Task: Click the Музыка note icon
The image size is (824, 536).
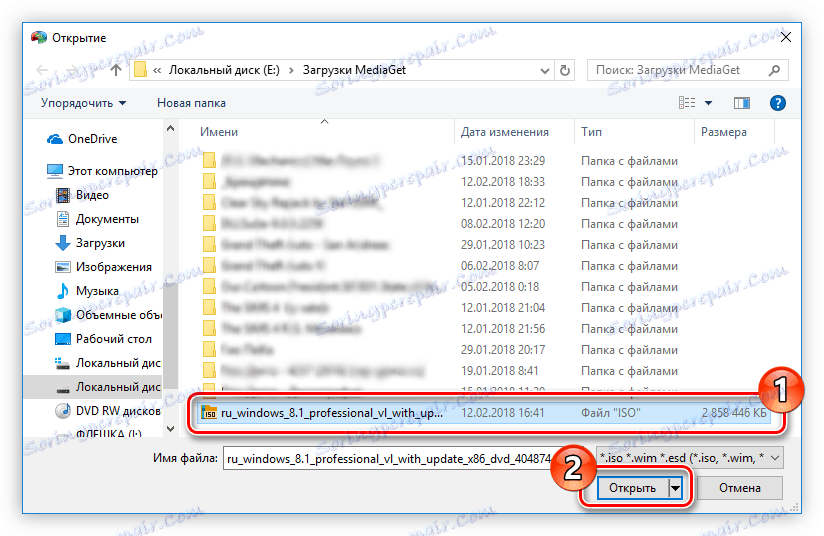Action: tap(63, 291)
